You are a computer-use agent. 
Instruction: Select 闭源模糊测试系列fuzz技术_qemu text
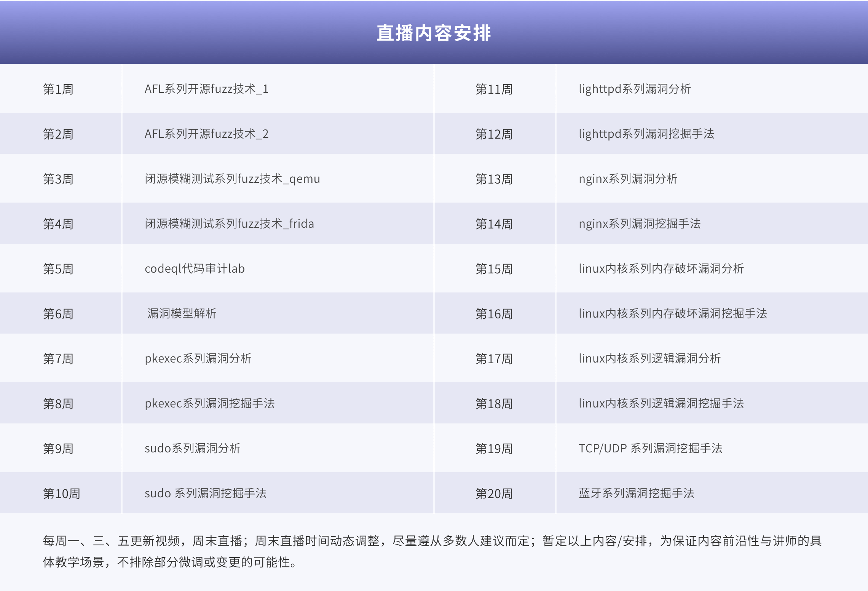pyautogui.click(x=232, y=179)
